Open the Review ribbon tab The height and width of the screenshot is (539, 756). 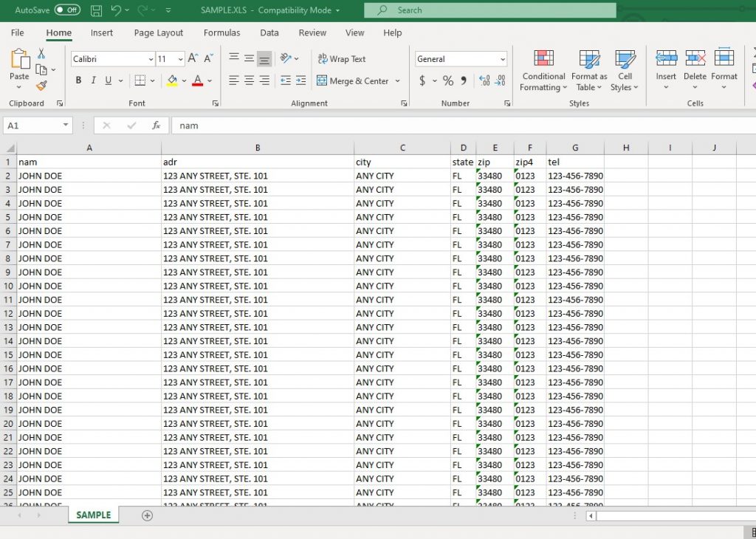312,32
